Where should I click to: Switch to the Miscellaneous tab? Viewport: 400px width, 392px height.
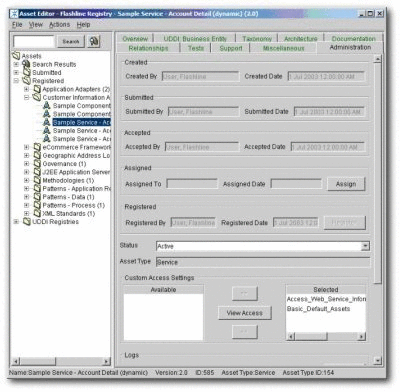283,48
